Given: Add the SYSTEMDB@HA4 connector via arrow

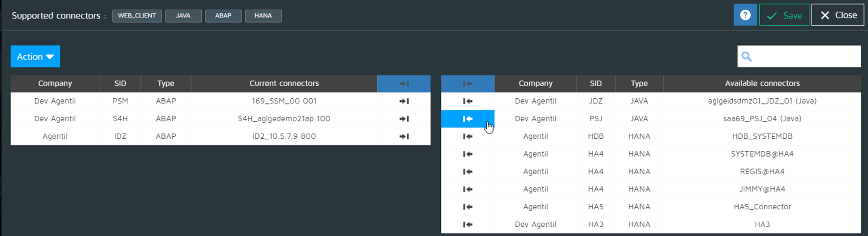Looking at the screenshot, I should (x=467, y=154).
